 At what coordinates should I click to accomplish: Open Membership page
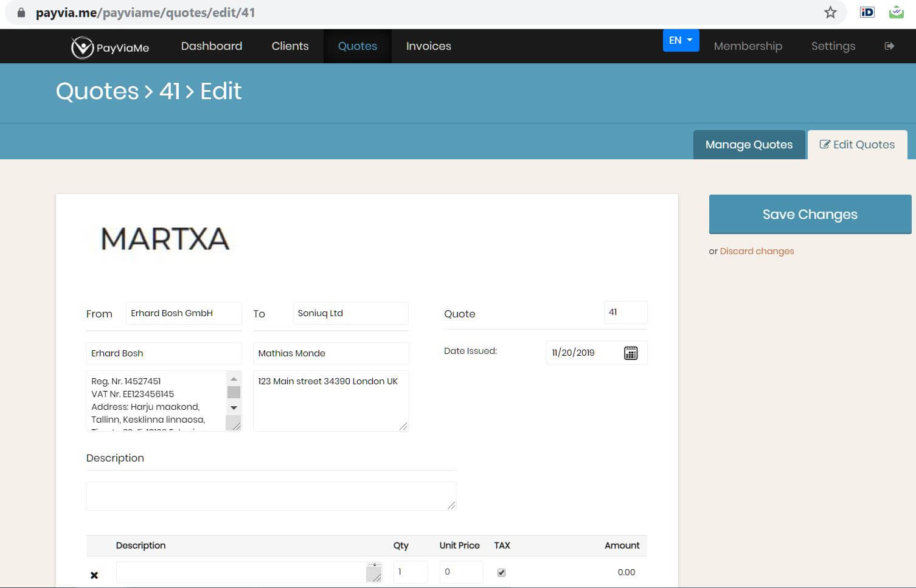(748, 46)
